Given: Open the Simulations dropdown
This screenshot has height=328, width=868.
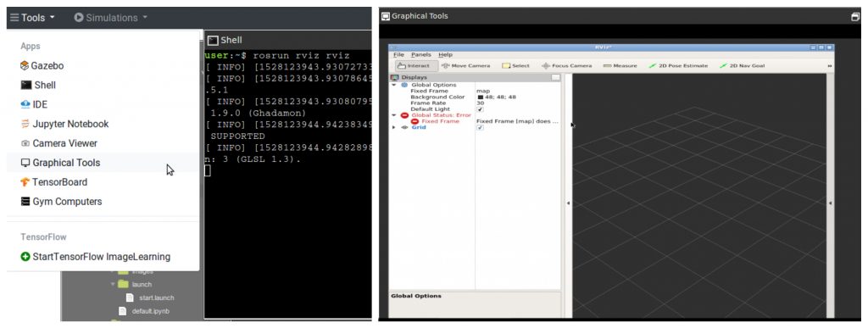Looking at the screenshot, I should click(111, 18).
